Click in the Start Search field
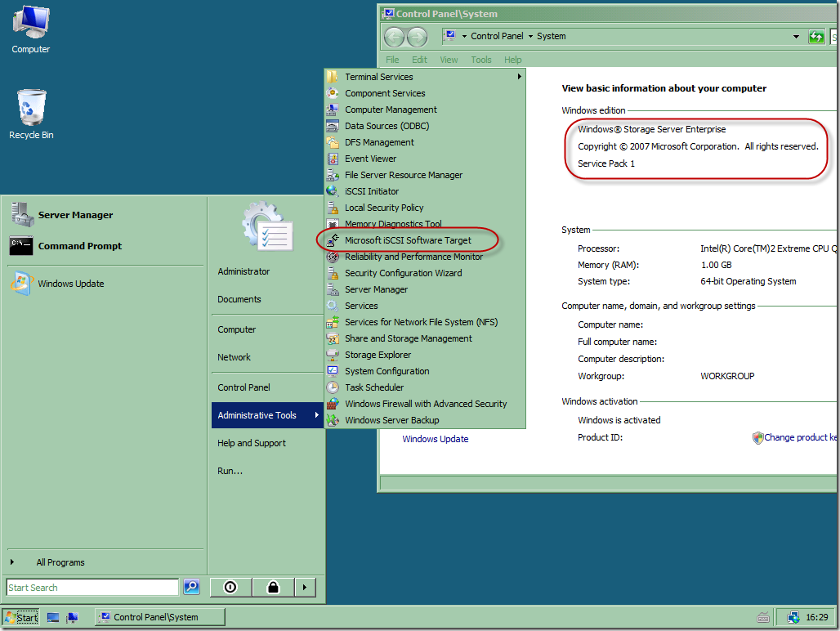 [x=92, y=587]
